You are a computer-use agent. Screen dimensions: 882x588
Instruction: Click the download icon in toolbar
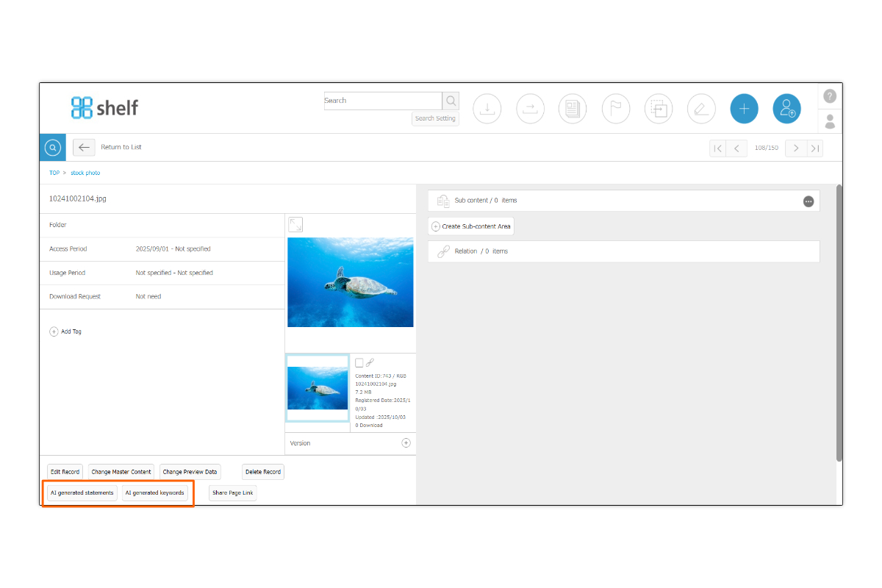tap(487, 109)
